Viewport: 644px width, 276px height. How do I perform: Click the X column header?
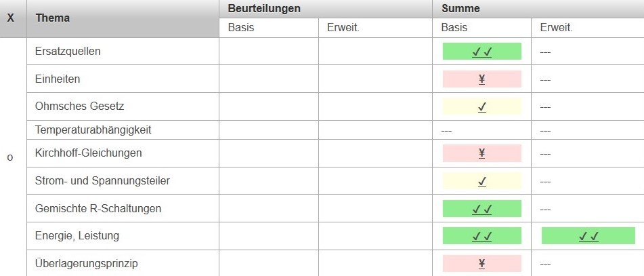coord(11,18)
